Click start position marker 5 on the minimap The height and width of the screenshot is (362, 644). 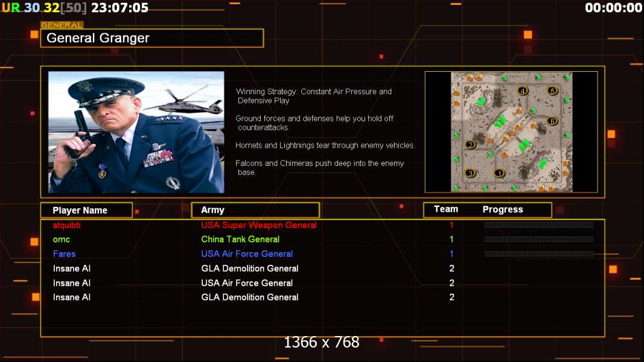[x=552, y=91]
